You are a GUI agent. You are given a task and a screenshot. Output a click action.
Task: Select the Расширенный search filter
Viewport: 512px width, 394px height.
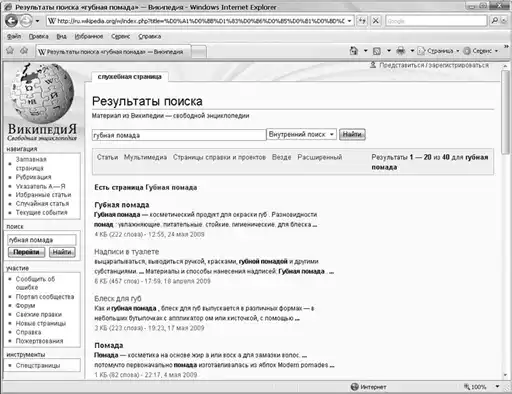[320, 157]
